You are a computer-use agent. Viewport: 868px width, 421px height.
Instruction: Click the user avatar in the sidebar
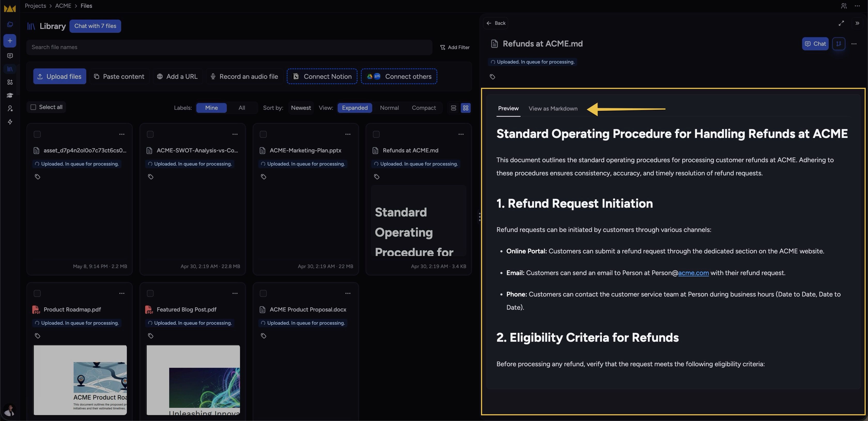[10, 410]
